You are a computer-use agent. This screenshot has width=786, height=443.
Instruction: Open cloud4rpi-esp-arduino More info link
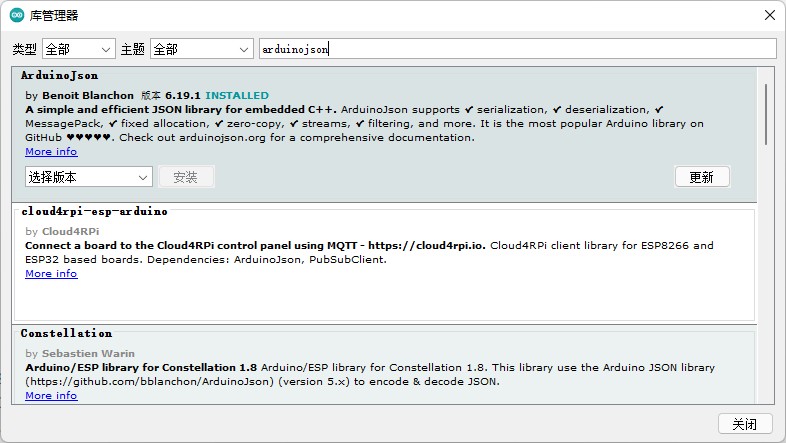pos(51,274)
